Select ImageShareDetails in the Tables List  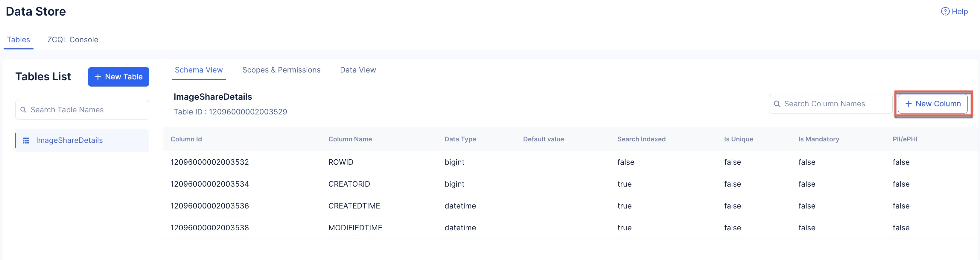(x=69, y=140)
